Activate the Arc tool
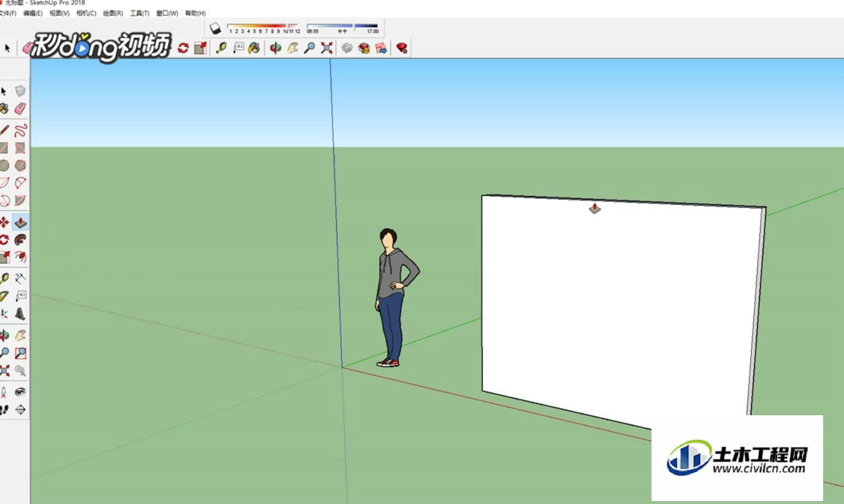 point(4,183)
